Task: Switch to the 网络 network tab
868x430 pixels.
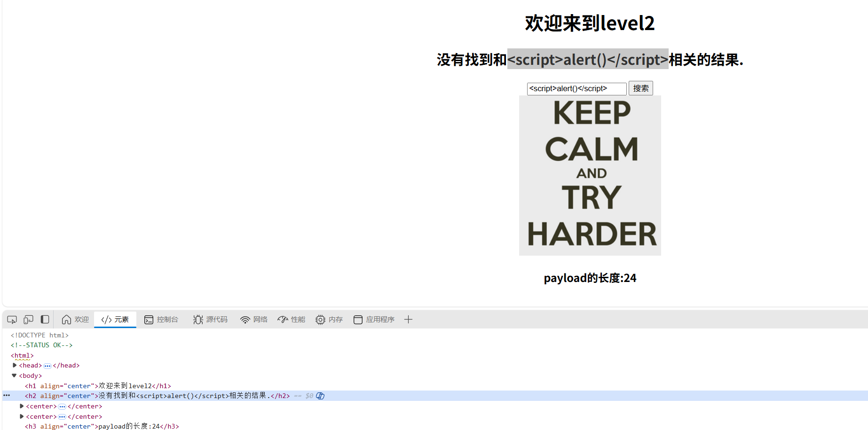Action: 253,320
